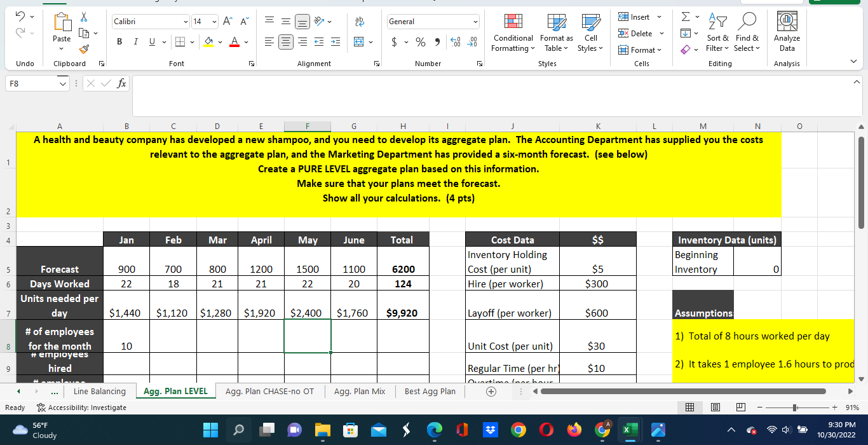Open Best Agg Plan sheet tab
Screen dimensions: 868x445
pos(430,392)
